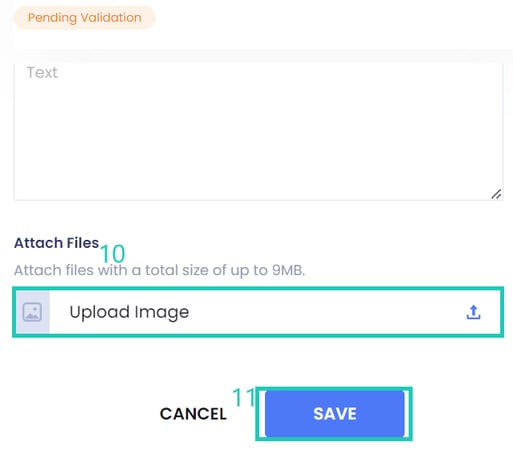Click the bottom edge of the text area

click(258, 200)
